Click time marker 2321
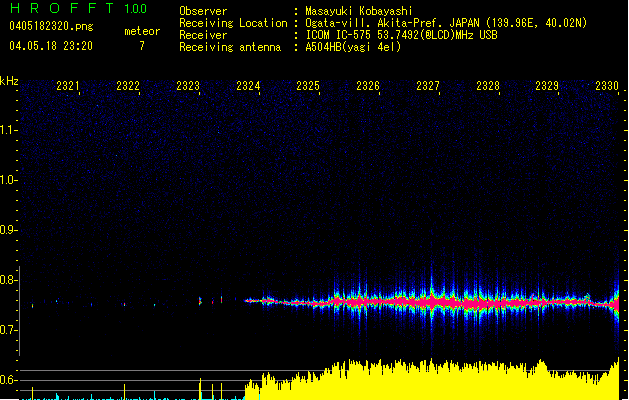Image resolution: width=629 pixels, height=400 pixels. 68,86
